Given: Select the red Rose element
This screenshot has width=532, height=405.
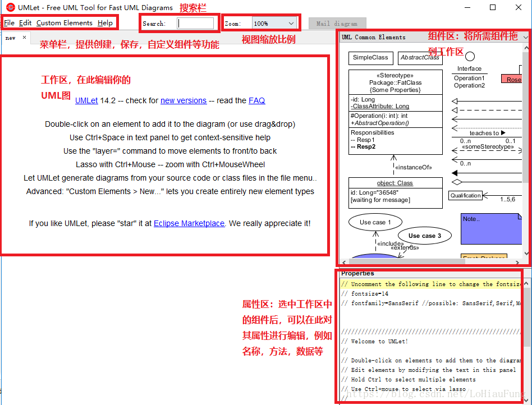Looking at the screenshot, I should pyautogui.click(x=512, y=79).
